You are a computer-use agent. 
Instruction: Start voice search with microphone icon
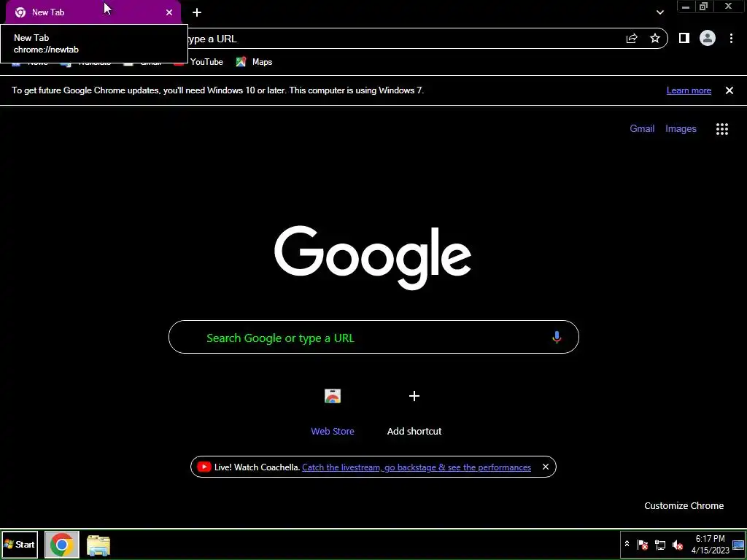click(x=557, y=337)
